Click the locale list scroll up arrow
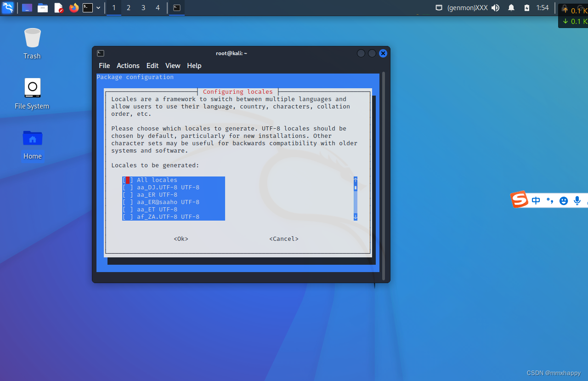Image resolution: width=588 pixels, height=381 pixels. coord(356,180)
